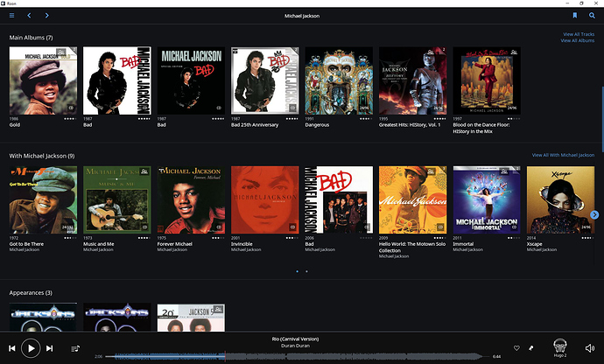The image size is (604, 364).
Task: Open the Invincible album cover
Action: tap(265, 199)
